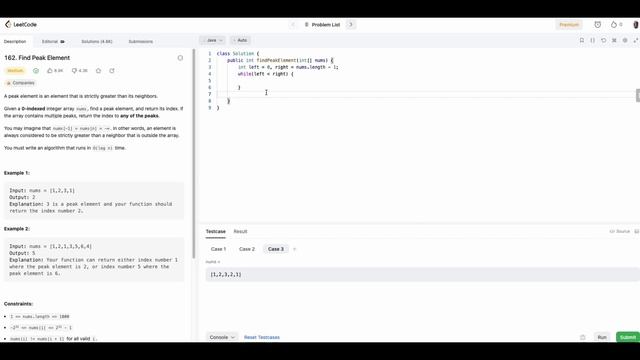
Task: Click the Run button
Action: click(x=602, y=337)
